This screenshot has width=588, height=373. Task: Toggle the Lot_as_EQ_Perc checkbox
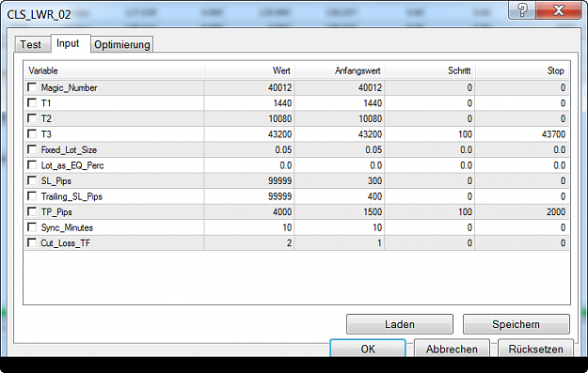[x=32, y=165]
